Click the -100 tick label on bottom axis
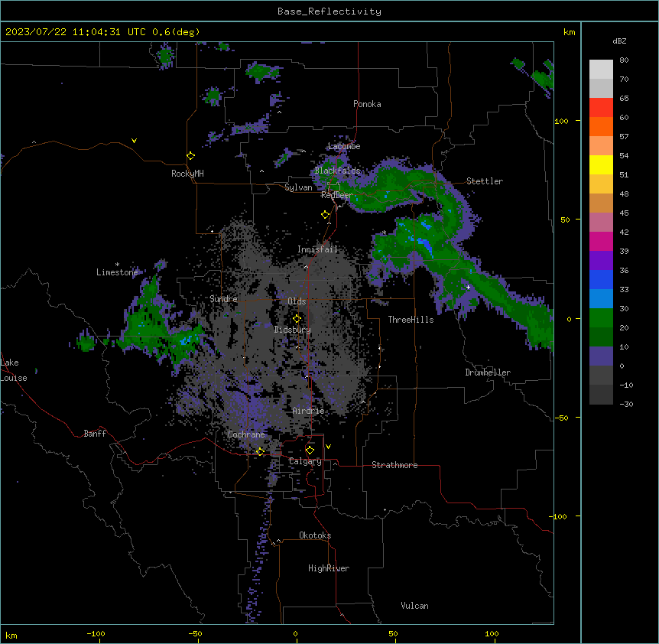Viewport: 659px width, 644px height. point(96,633)
